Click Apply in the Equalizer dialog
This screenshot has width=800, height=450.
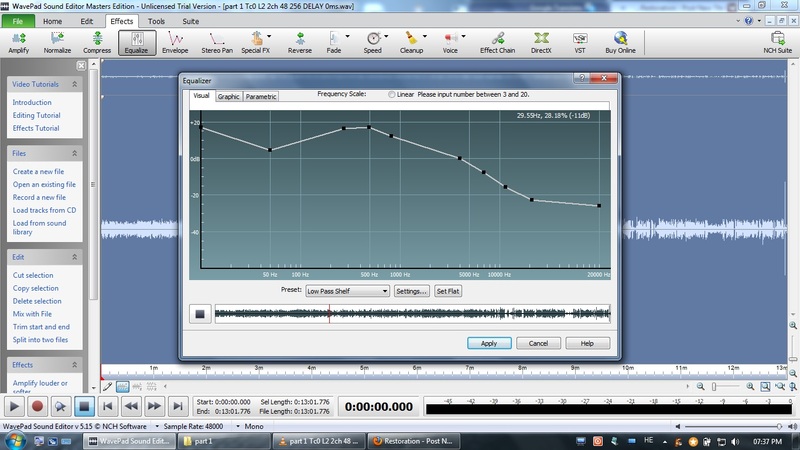coord(489,343)
